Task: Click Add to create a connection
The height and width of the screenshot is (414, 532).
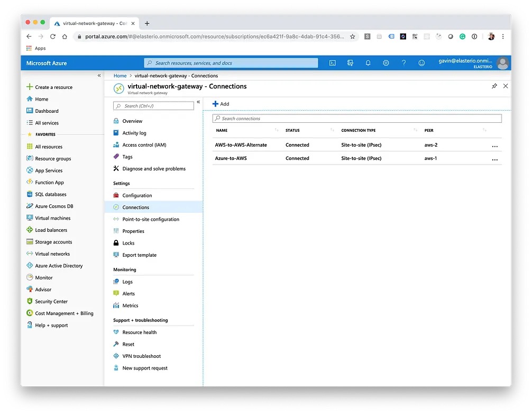Action: pyautogui.click(x=221, y=104)
